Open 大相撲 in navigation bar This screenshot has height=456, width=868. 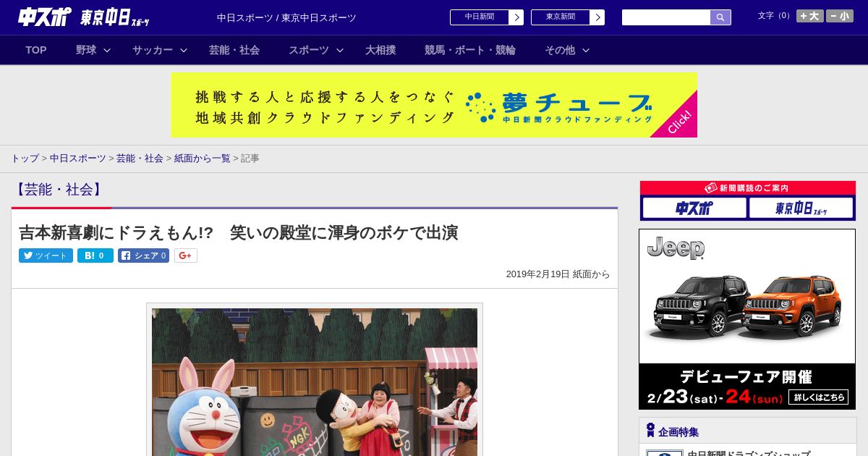point(380,50)
